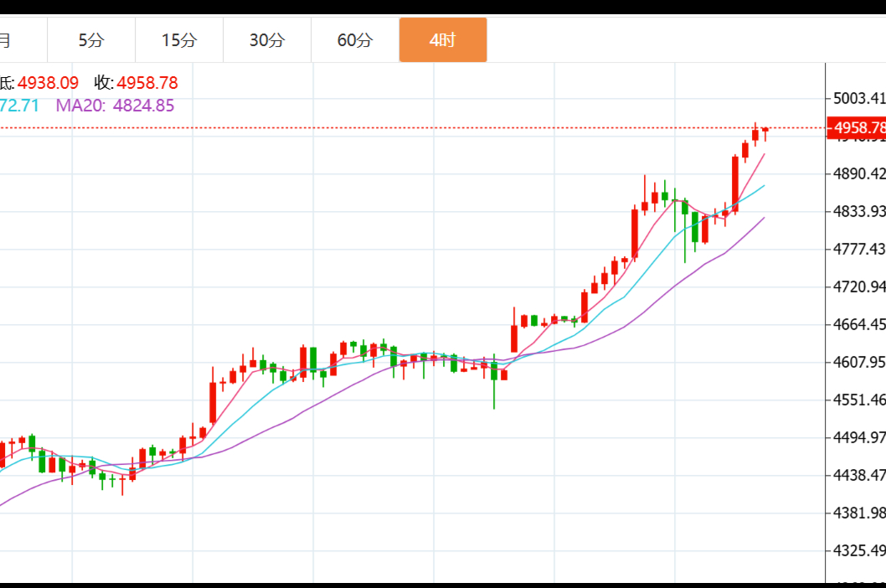886x588 pixels.
Task: Click the green candle with wick down to 4551
Action: coord(494,372)
